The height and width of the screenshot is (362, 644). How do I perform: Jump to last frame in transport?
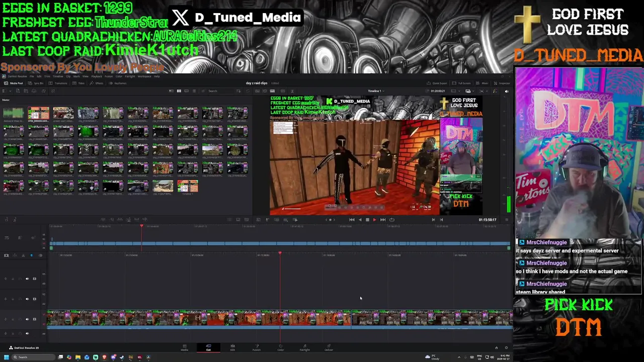(383, 220)
